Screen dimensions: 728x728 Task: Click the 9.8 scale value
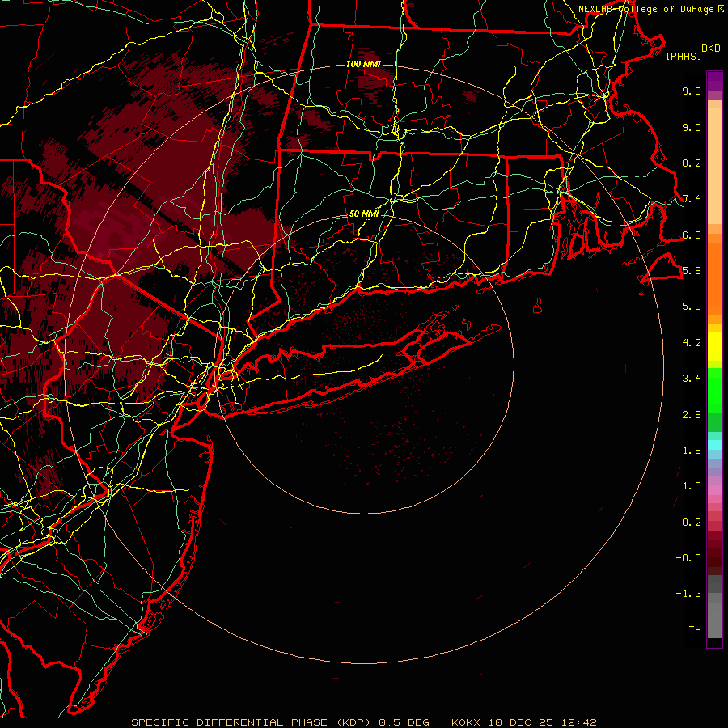pyautogui.click(x=692, y=91)
